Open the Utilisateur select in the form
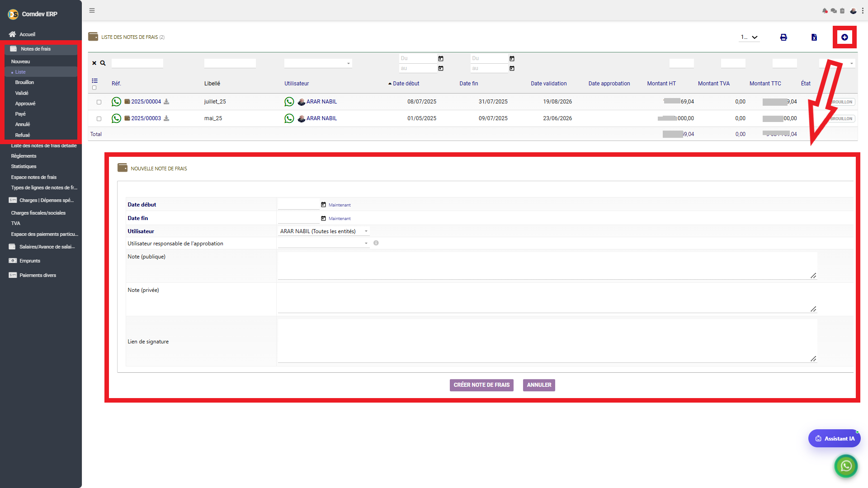The width and height of the screenshot is (868, 488). (x=324, y=231)
